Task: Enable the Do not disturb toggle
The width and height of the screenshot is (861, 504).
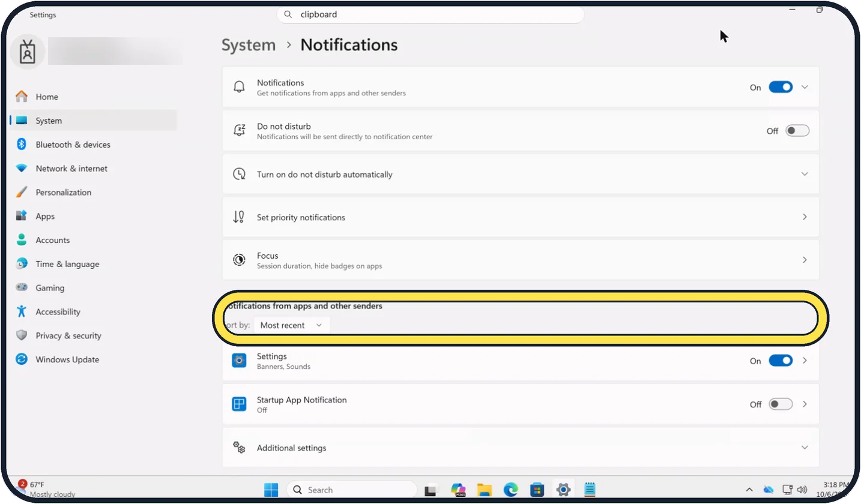Action: (x=797, y=131)
